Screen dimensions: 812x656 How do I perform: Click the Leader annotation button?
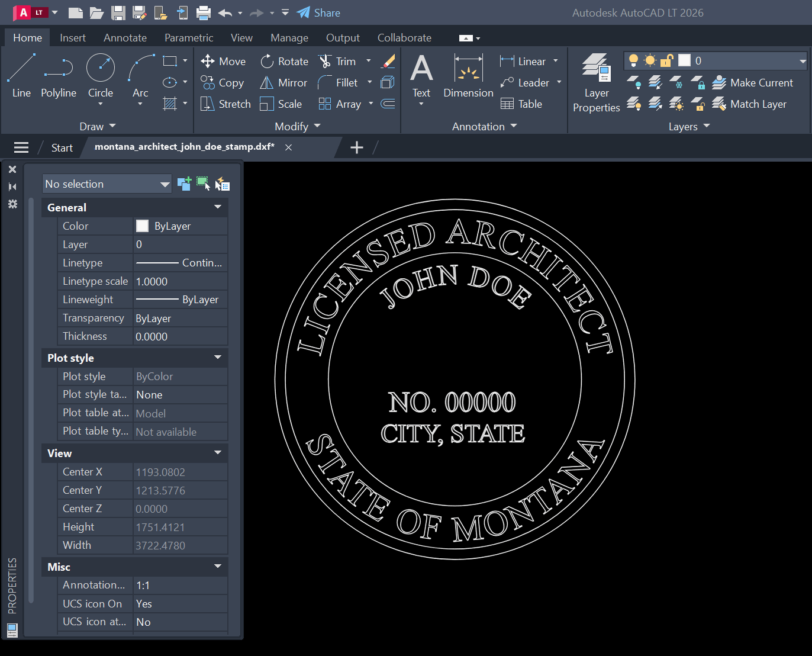point(525,82)
